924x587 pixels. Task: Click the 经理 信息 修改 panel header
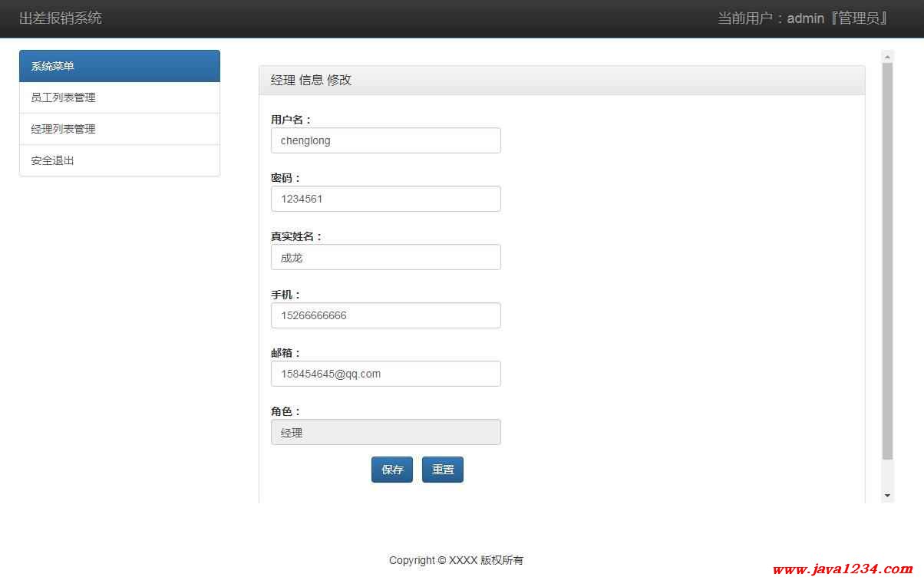[x=562, y=81]
